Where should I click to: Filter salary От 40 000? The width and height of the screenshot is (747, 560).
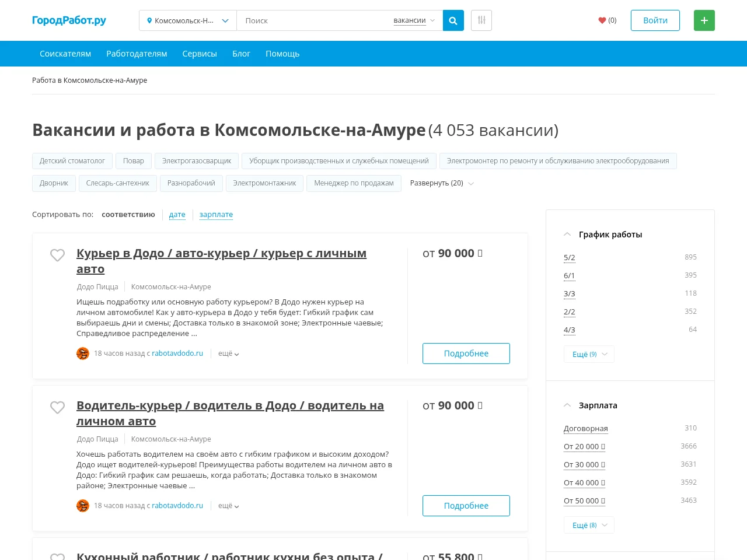tap(584, 482)
